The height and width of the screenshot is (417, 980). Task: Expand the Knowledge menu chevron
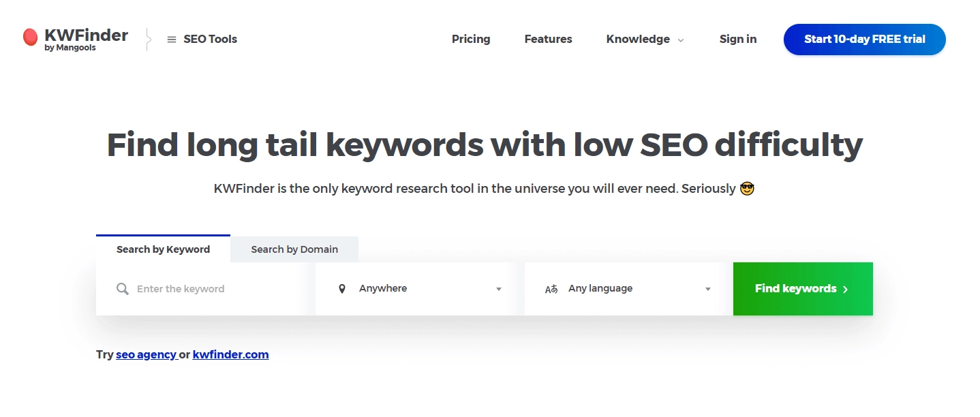click(680, 40)
